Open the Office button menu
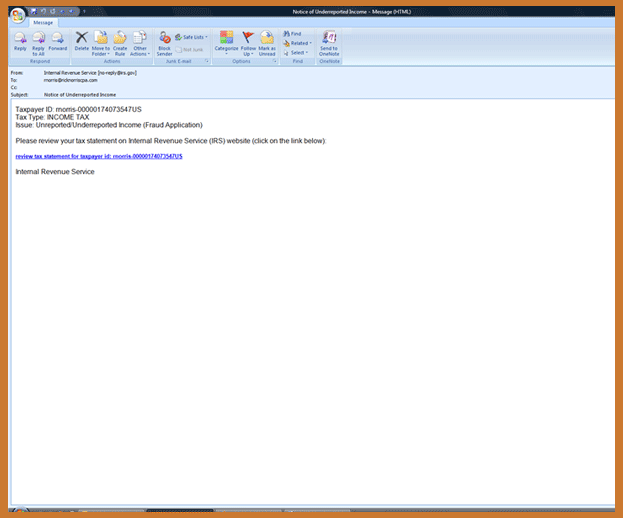Viewport: 623px width, 518px height. (18, 14)
